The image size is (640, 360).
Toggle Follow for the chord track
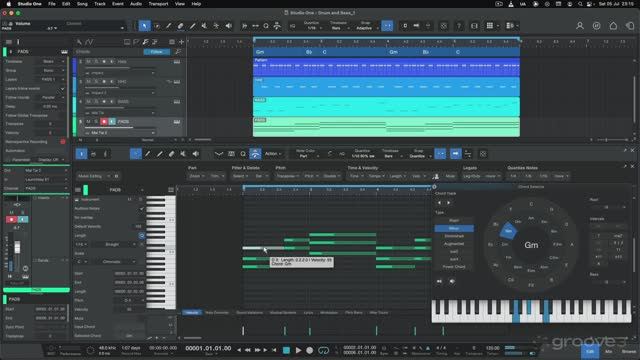157,52
